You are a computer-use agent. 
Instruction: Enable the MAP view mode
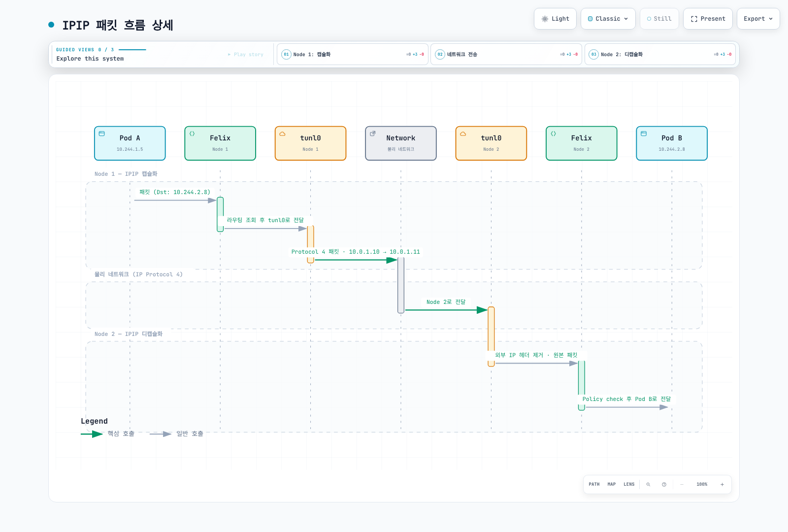(612, 484)
